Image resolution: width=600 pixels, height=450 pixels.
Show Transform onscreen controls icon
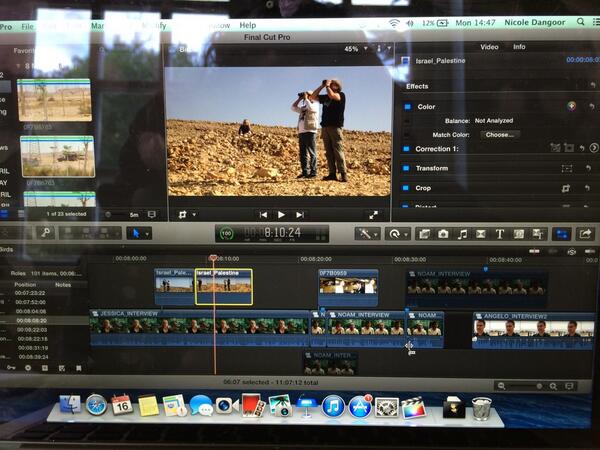click(567, 168)
